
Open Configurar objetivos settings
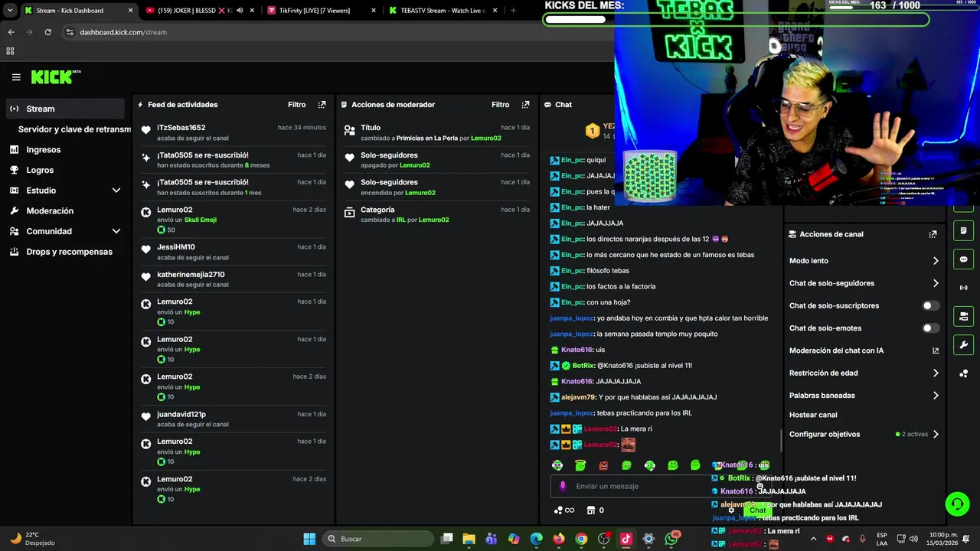tap(864, 434)
